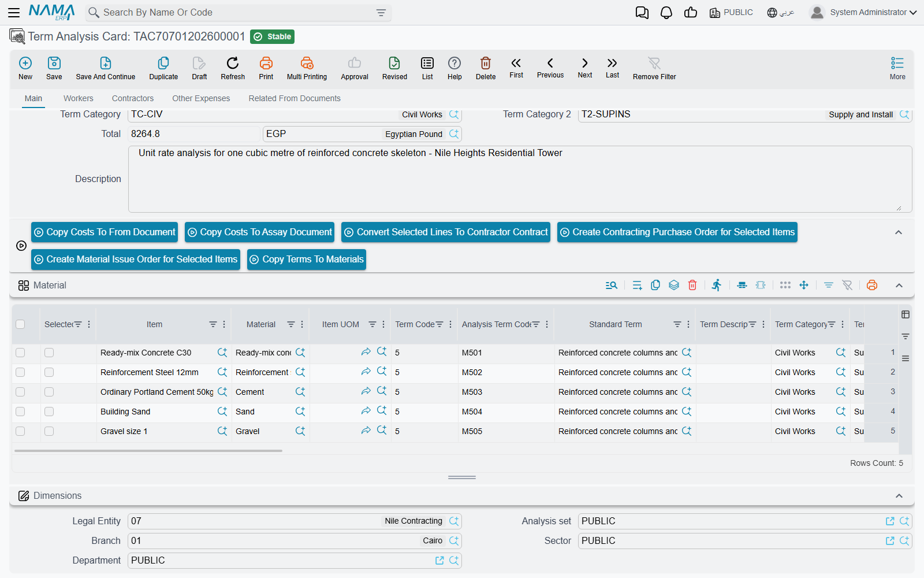This screenshot has height=578, width=924.
Task: Toggle Selected checkbox for Gravel size 1
Action: (49, 431)
